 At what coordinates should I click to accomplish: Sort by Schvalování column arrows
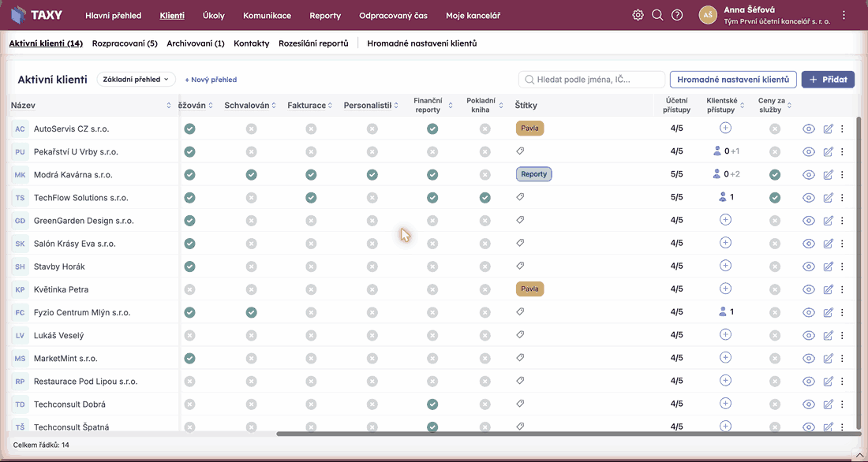(x=274, y=105)
